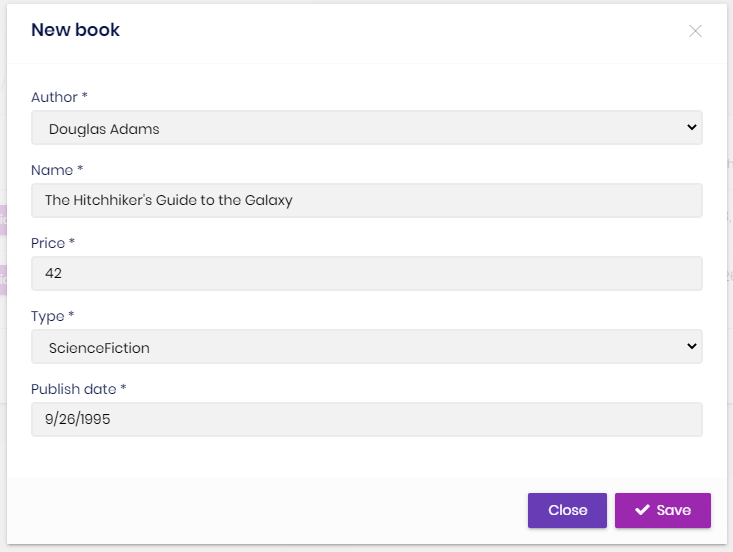This screenshot has width=733, height=552.
Task: Click the ScienceFiction selected value text
Action: pos(99,348)
